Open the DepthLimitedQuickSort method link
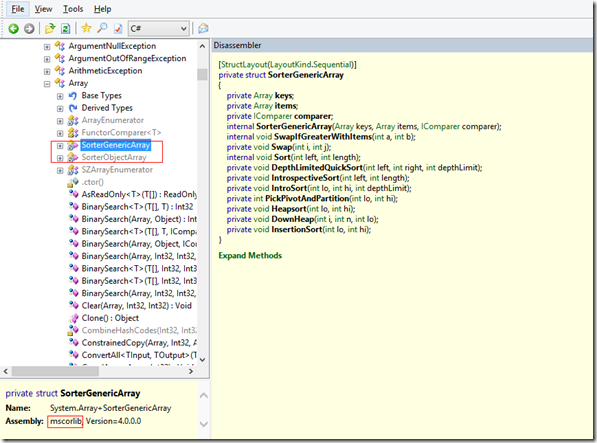This screenshot has width=597, height=443. 317,167
